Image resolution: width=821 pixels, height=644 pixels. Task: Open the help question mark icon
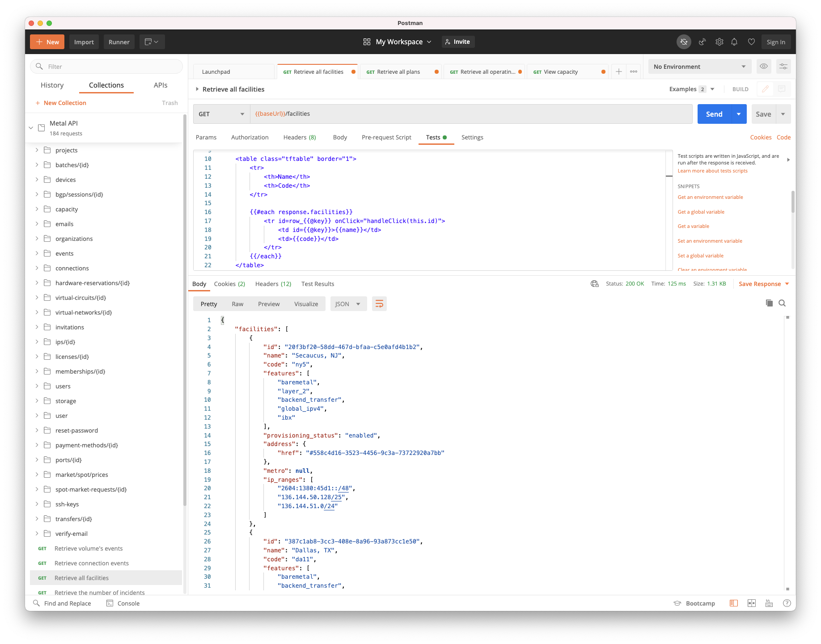tap(787, 603)
